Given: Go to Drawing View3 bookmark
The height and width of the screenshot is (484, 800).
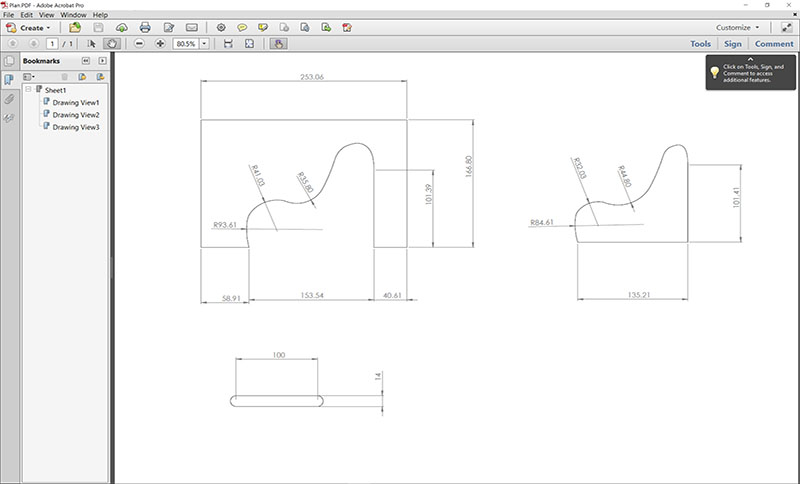Looking at the screenshot, I should click(x=76, y=127).
